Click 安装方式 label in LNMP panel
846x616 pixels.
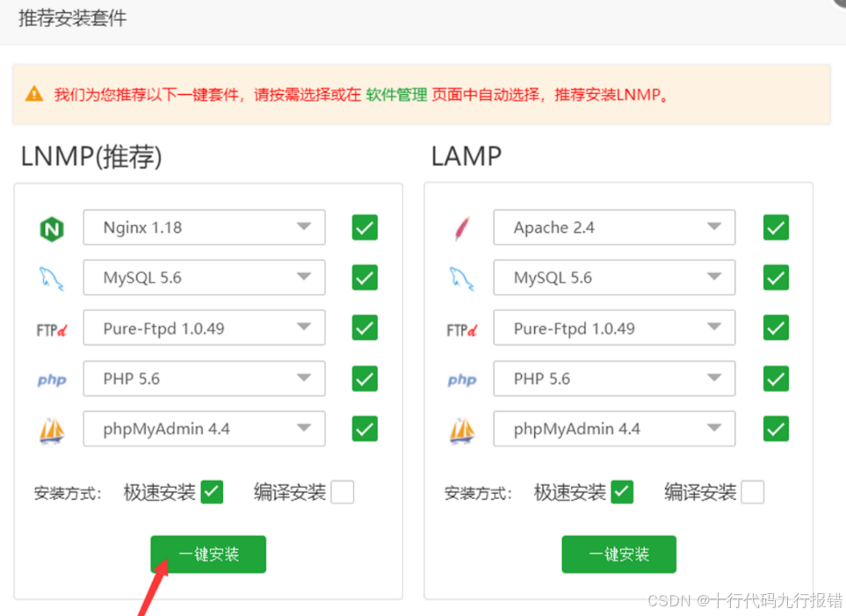(68, 494)
